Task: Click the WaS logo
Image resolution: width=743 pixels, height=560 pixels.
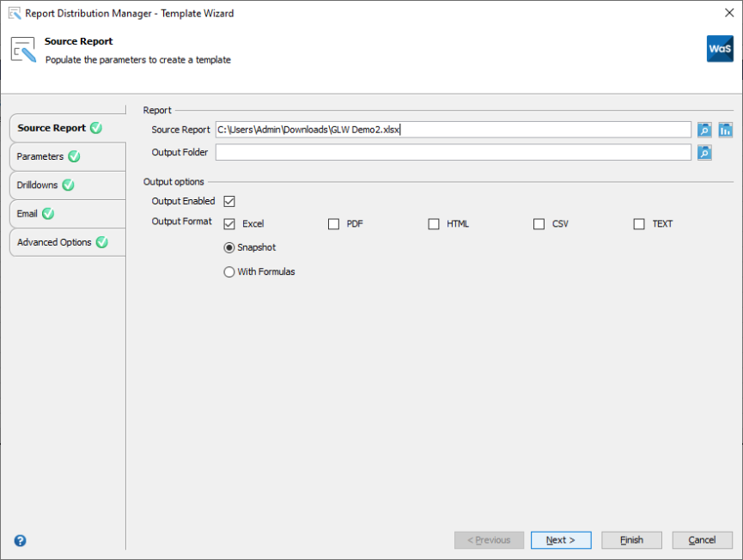Action: (720, 49)
